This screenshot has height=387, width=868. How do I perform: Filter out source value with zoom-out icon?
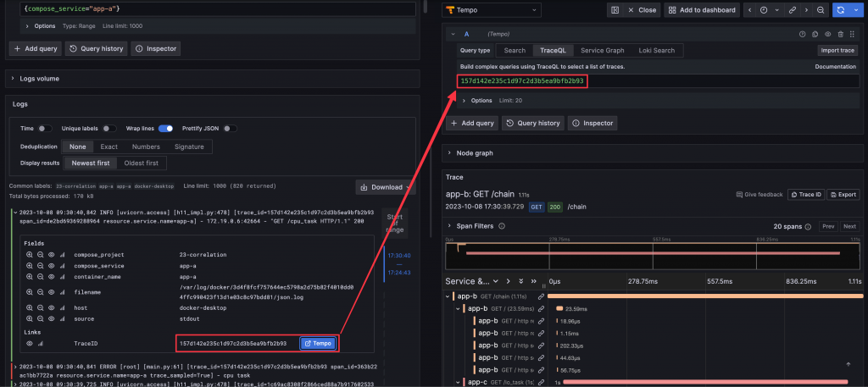(x=41, y=318)
